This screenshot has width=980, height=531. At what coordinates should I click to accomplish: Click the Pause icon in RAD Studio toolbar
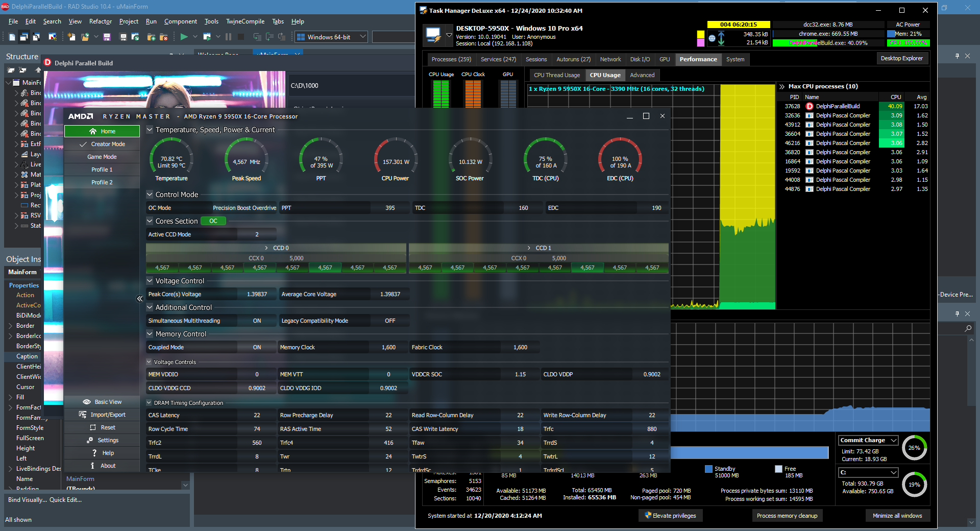[x=228, y=37]
